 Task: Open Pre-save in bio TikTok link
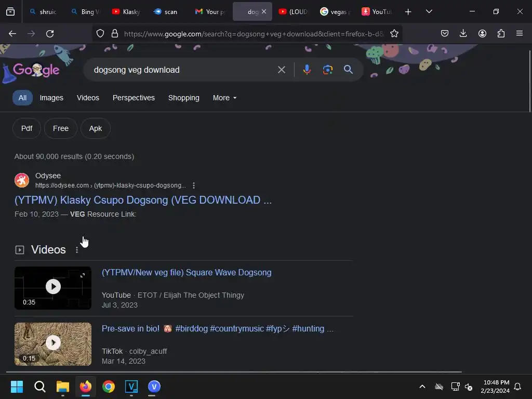click(218, 328)
